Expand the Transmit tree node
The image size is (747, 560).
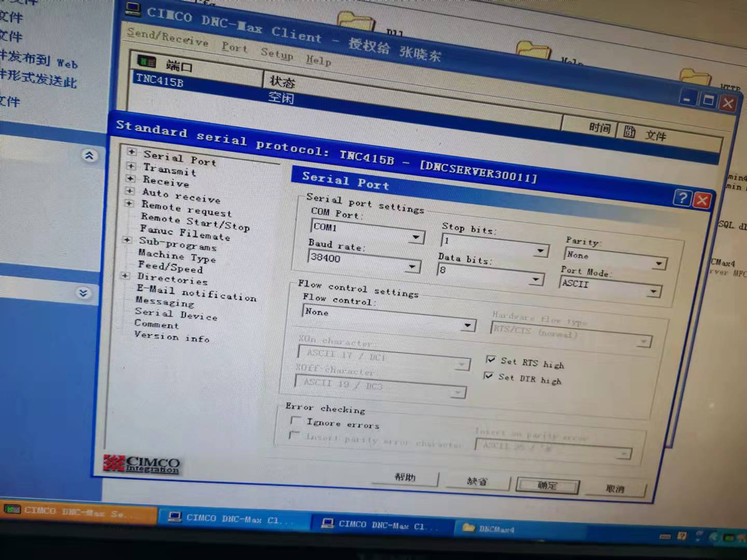click(x=131, y=166)
